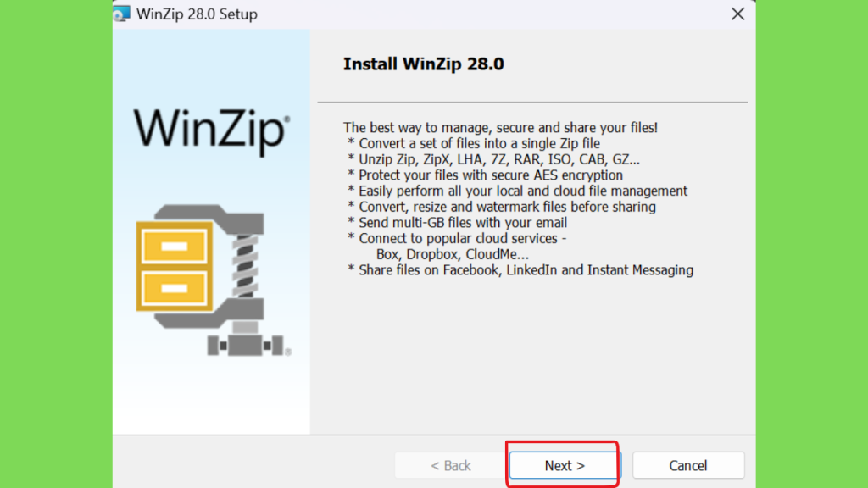Viewport: 868px width, 488px height.
Task: Click the line starting 'The best way to manage'
Action: click(500, 127)
